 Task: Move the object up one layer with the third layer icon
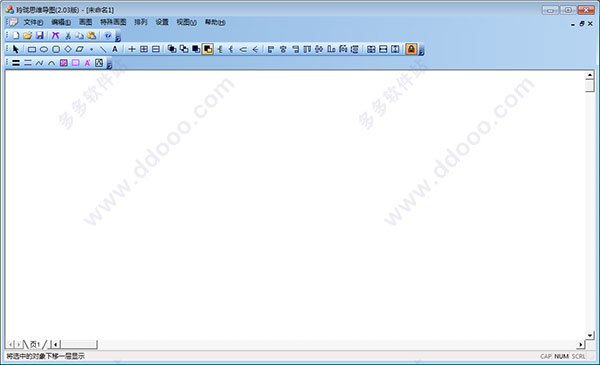click(x=196, y=49)
